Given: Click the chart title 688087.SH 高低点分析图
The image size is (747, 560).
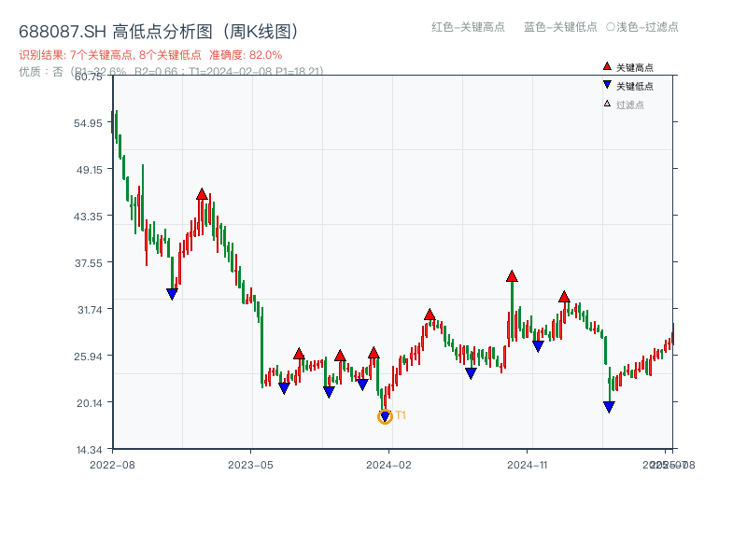Looking at the screenshot, I should (159, 32).
